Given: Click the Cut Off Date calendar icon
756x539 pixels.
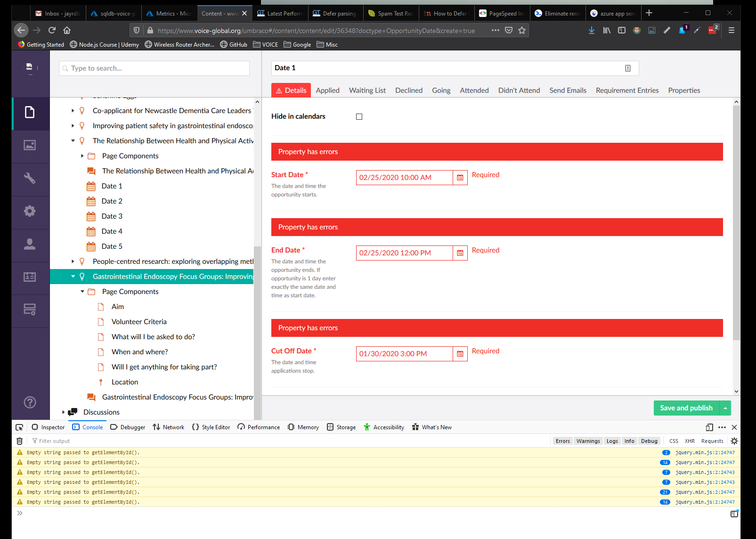Looking at the screenshot, I should pyautogui.click(x=460, y=354).
